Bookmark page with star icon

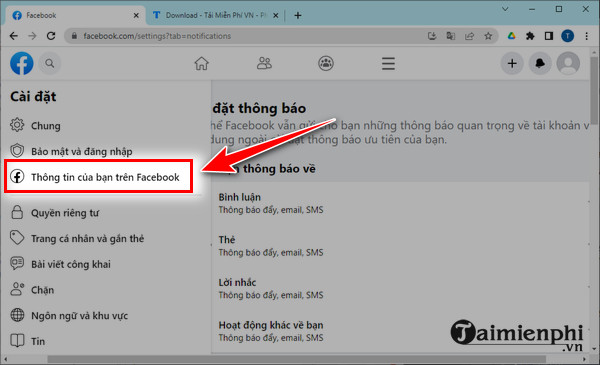[x=488, y=36]
